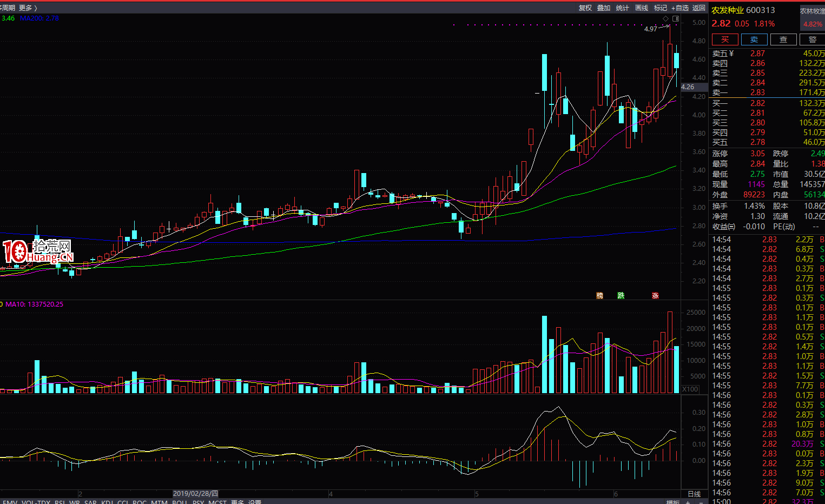Switch to the BOLL indicator tab
The image size is (825, 504).
pyautogui.click(x=180, y=502)
